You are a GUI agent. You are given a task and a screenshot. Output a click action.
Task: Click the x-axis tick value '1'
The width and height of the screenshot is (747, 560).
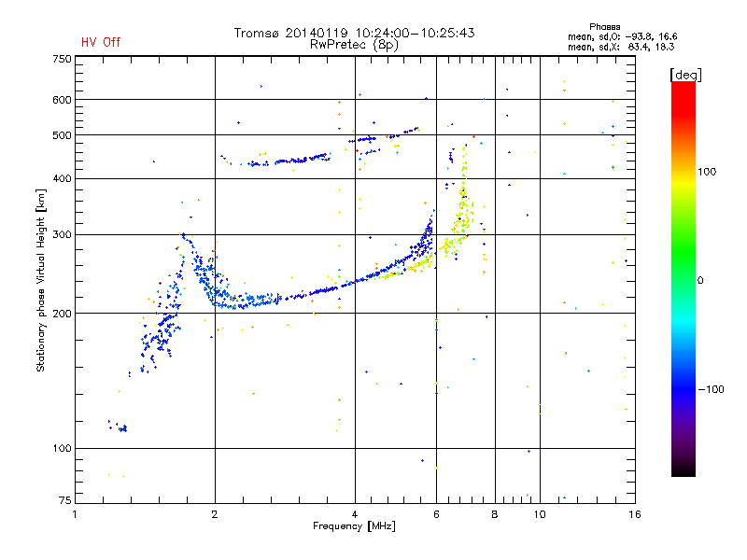(75, 514)
